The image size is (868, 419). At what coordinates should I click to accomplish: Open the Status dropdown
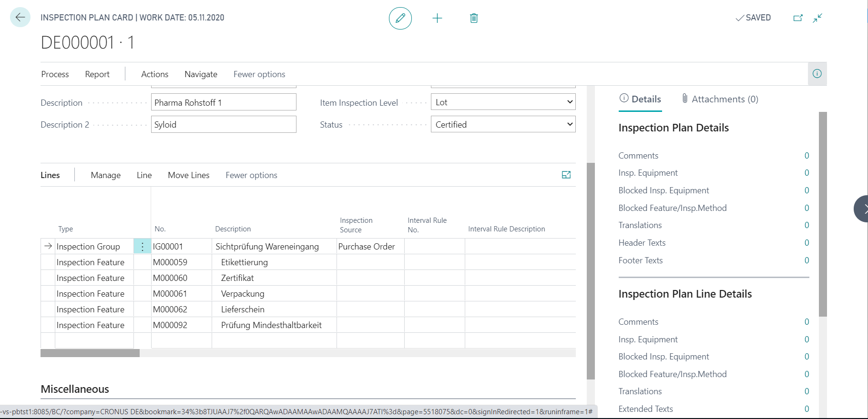(x=503, y=124)
